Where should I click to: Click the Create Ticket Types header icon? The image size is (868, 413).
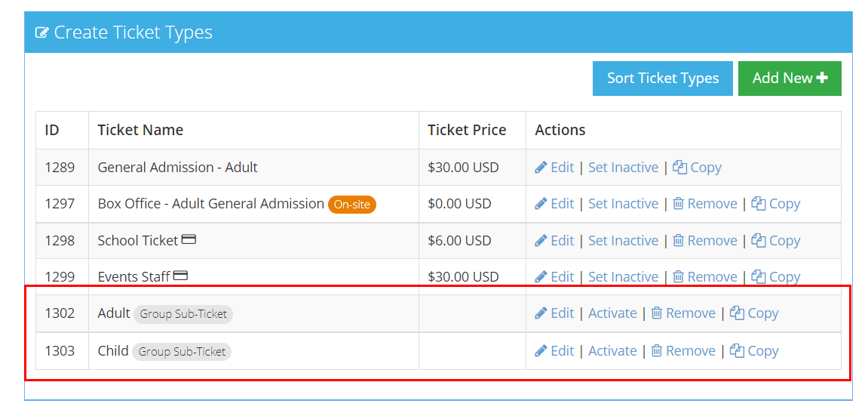click(x=41, y=32)
